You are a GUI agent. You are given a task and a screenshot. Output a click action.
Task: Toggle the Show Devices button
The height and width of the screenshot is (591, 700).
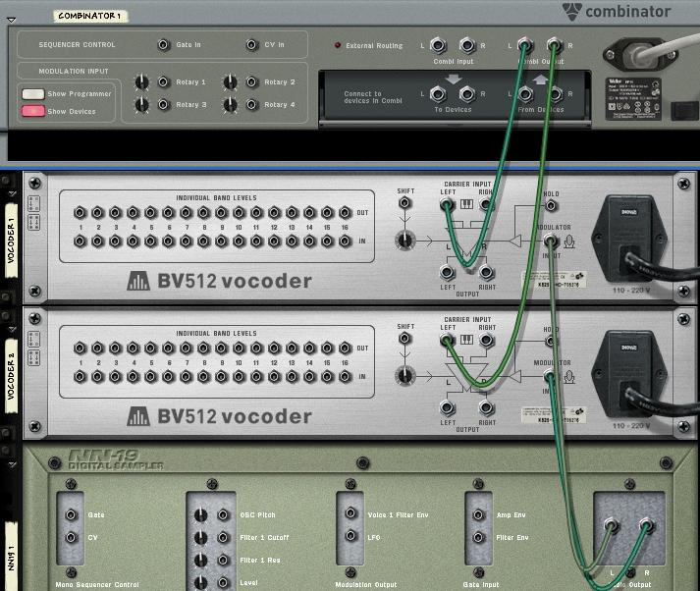(33, 111)
